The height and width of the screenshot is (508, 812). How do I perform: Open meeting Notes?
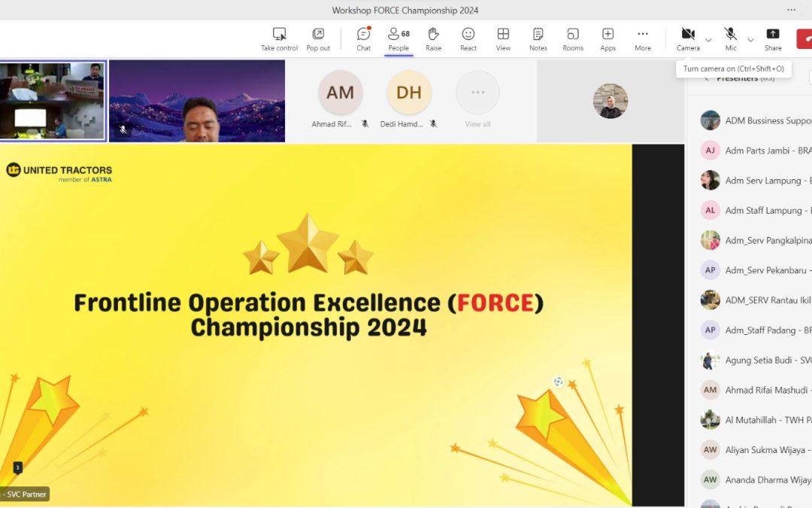[x=538, y=39]
